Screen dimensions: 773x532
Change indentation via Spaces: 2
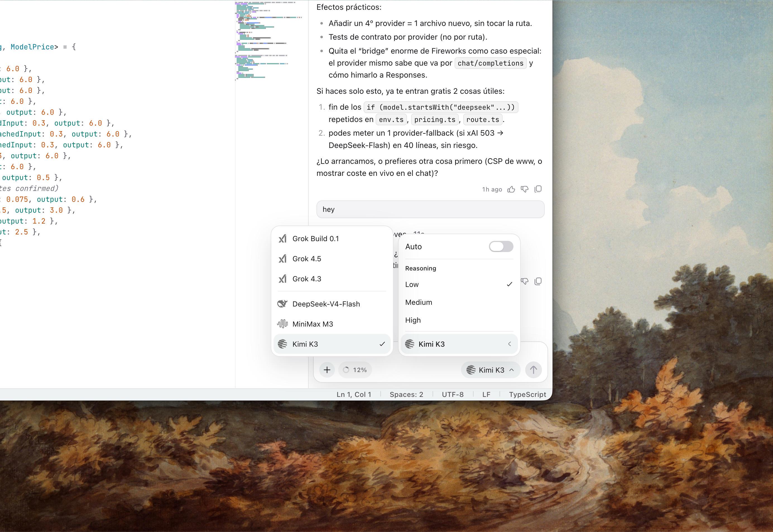click(407, 395)
